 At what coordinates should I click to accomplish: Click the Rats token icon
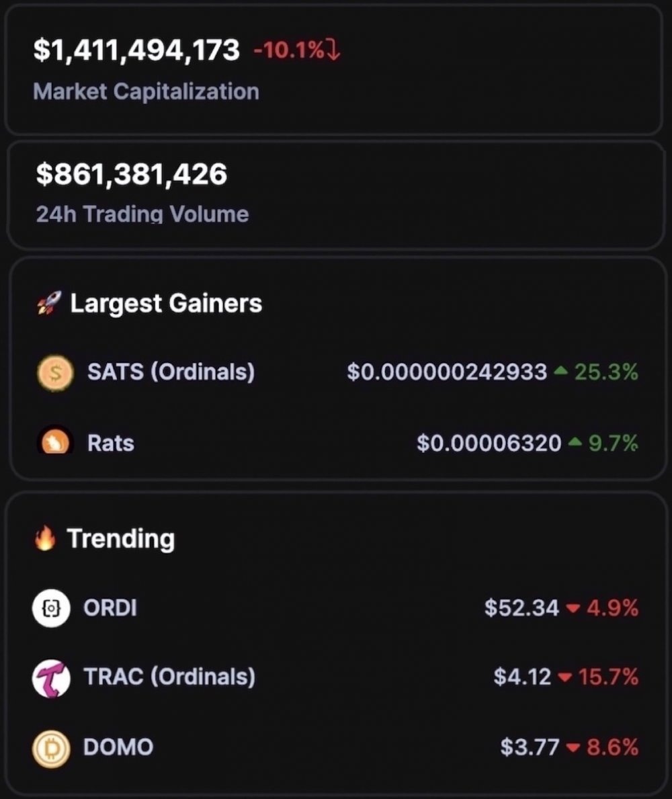point(55,441)
